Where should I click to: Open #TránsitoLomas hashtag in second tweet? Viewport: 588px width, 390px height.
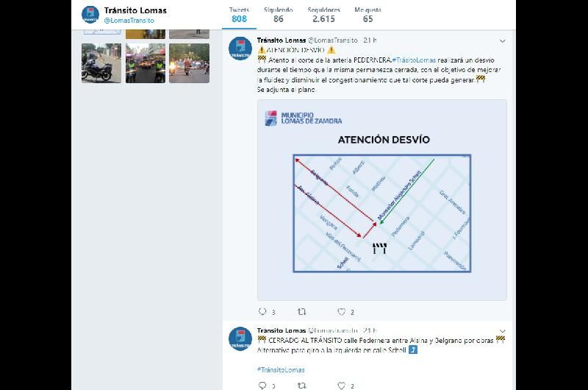tap(281, 369)
